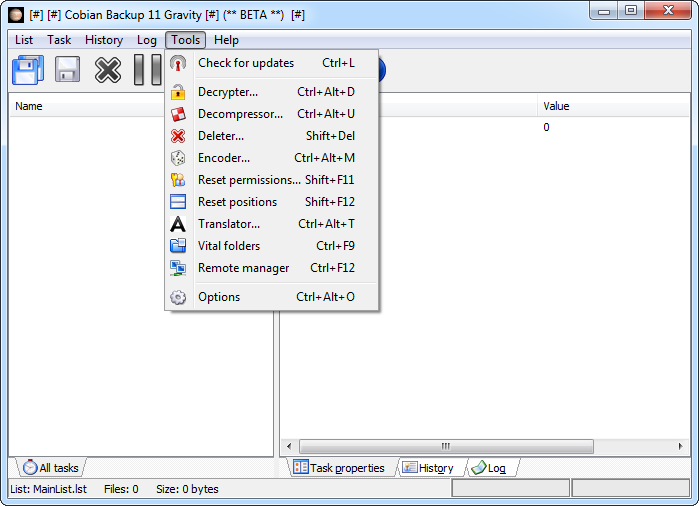Image resolution: width=699 pixels, height=506 pixels.
Task: Click the gray single floppy toolbar icon
Action: (67, 70)
